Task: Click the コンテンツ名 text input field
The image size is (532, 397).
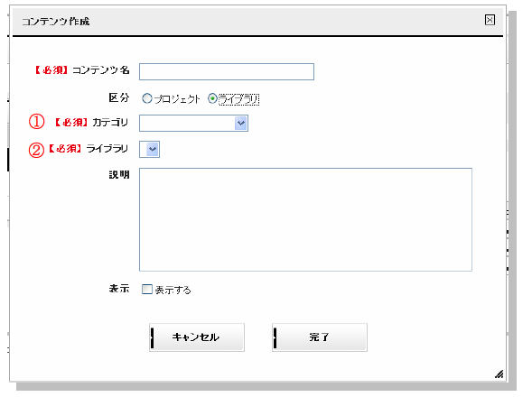Action: pos(227,72)
